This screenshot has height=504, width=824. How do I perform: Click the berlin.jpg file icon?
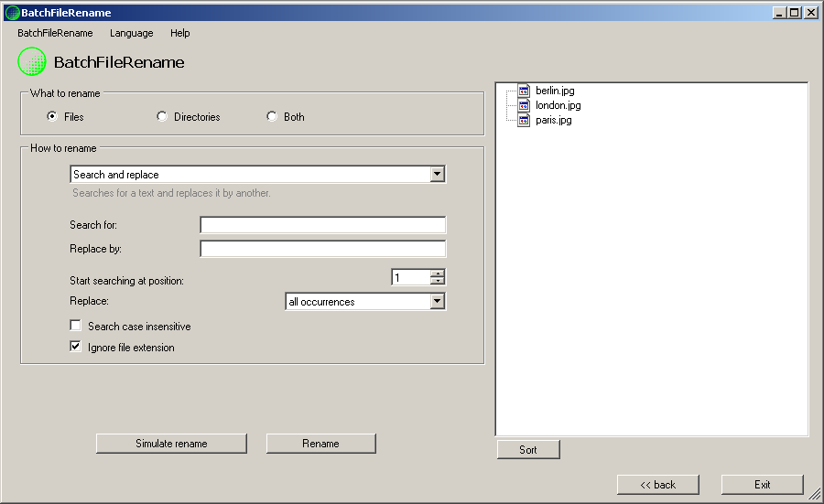coord(524,91)
